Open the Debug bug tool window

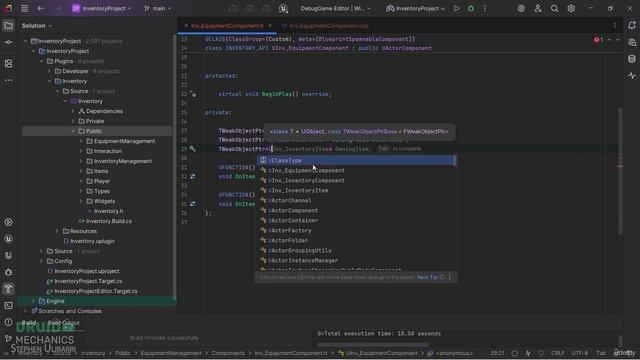[8, 272]
